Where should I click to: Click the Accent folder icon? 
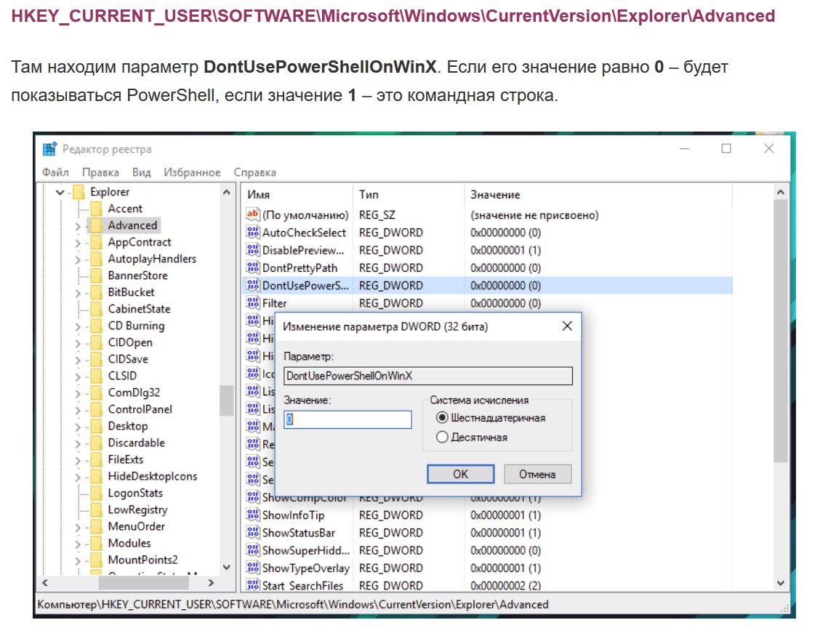(96, 209)
